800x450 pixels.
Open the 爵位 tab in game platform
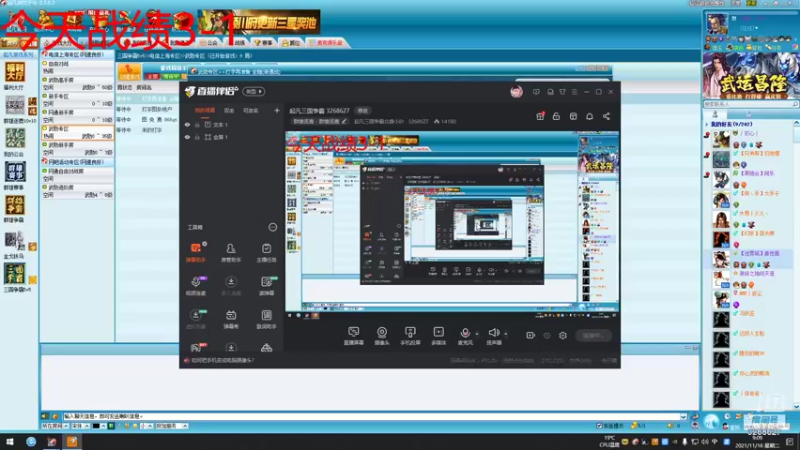(291, 43)
